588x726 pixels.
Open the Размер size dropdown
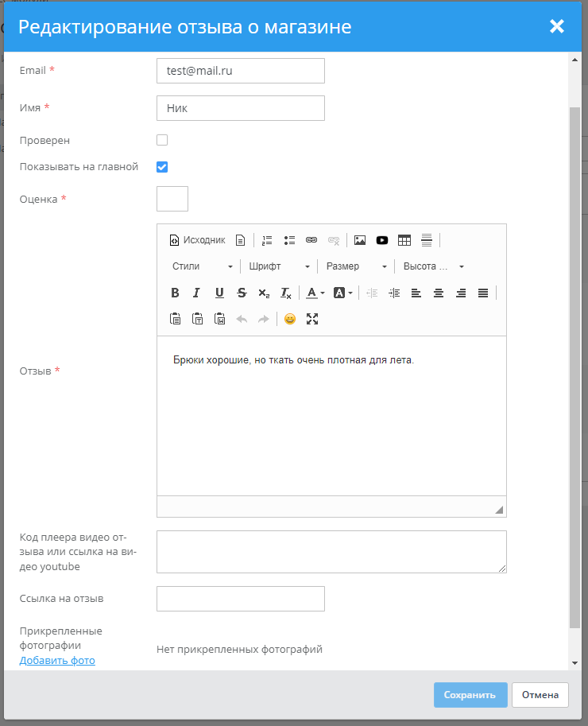click(x=356, y=266)
